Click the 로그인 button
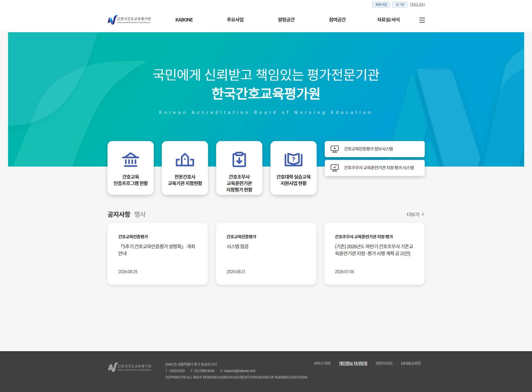The width and height of the screenshot is (532, 392). point(400,5)
